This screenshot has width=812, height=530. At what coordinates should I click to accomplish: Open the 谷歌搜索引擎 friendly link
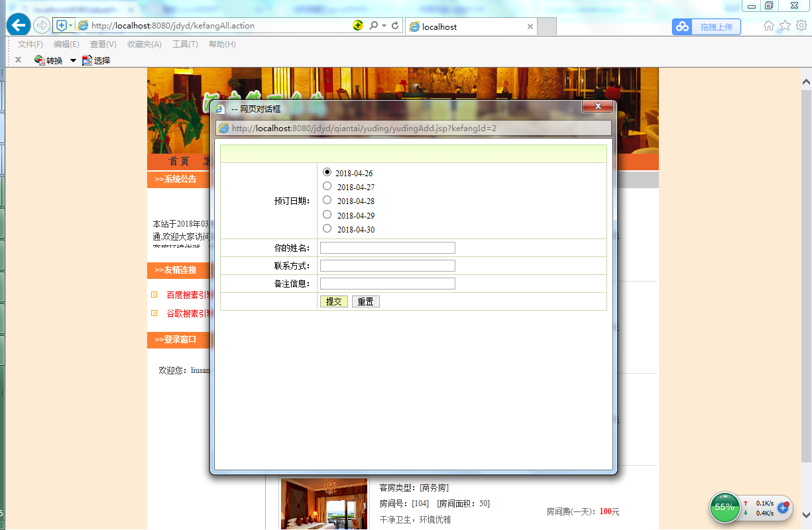click(x=189, y=313)
